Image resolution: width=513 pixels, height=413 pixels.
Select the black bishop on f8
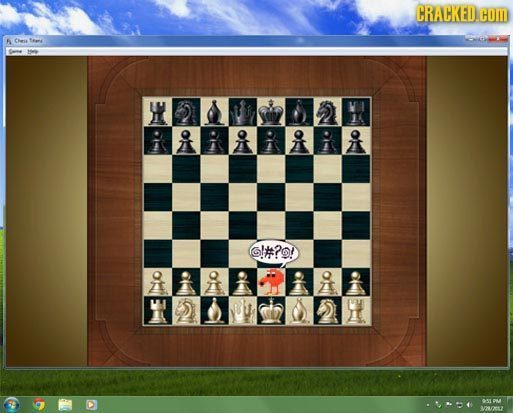[299, 112]
